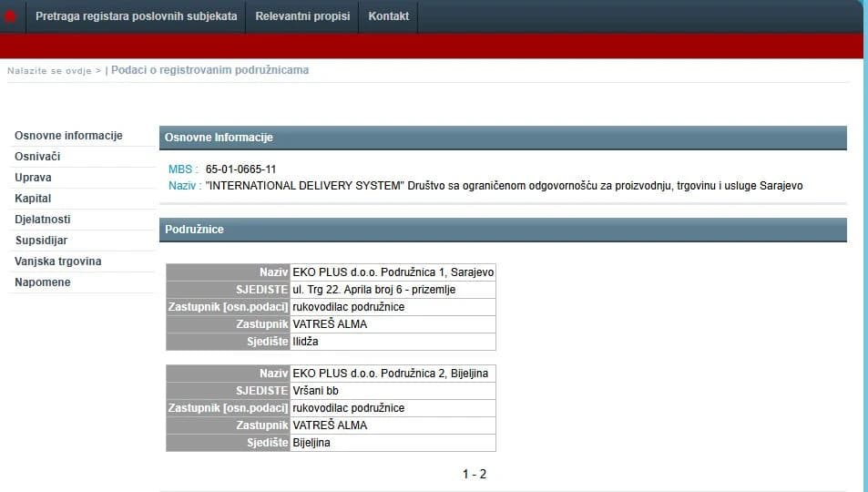Click the Osnovne Informacije panel header

[x=503, y=138]
